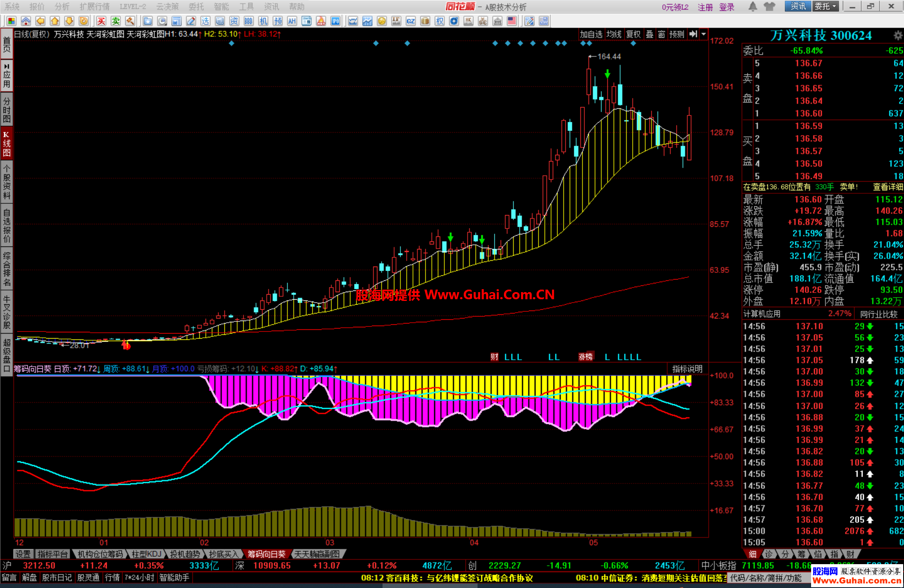
Task: Open the 报价 menu
Action: click(x=37, y=7)
